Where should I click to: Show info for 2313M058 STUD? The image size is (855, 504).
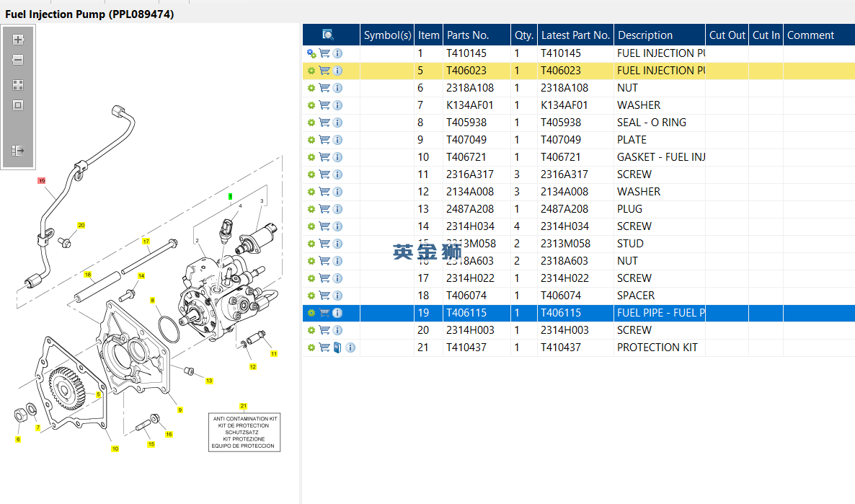337,244
